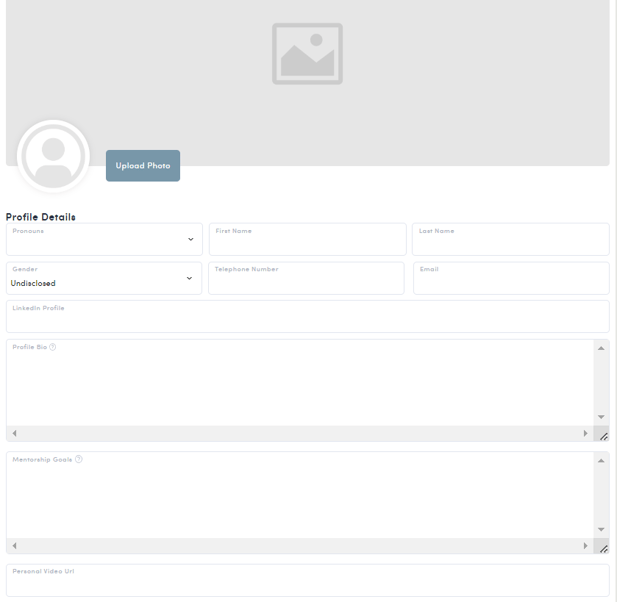The image size is (617, 602).
Task: Click the Upload Photo button
Action: pyautogui.click(x=143, y=166)
